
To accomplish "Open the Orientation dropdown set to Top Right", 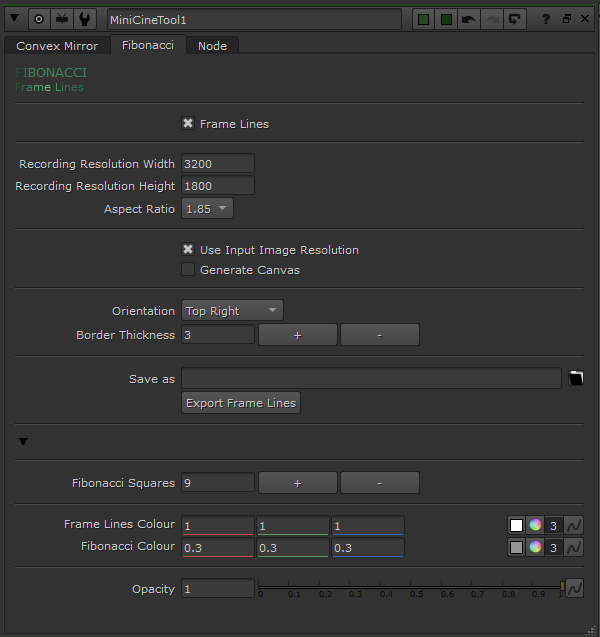I will click(232, 311).
